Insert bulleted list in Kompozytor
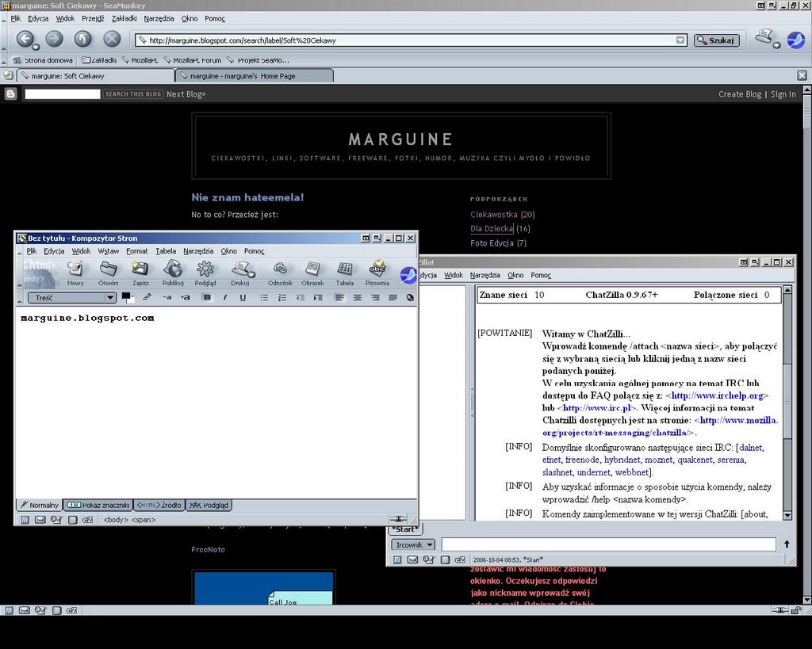Image resolution: width=812 pixels, height=649 pixels. (264, 298)
